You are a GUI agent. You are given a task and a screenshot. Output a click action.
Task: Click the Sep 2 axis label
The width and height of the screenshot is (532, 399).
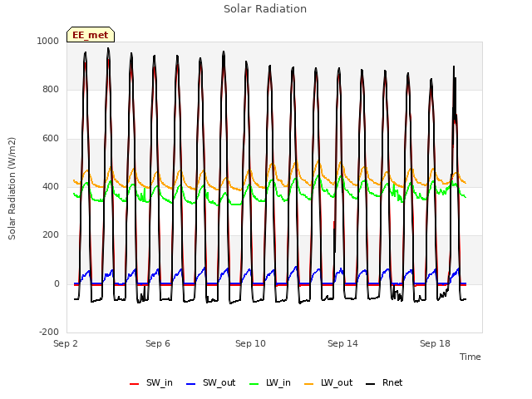click(66, 343)
